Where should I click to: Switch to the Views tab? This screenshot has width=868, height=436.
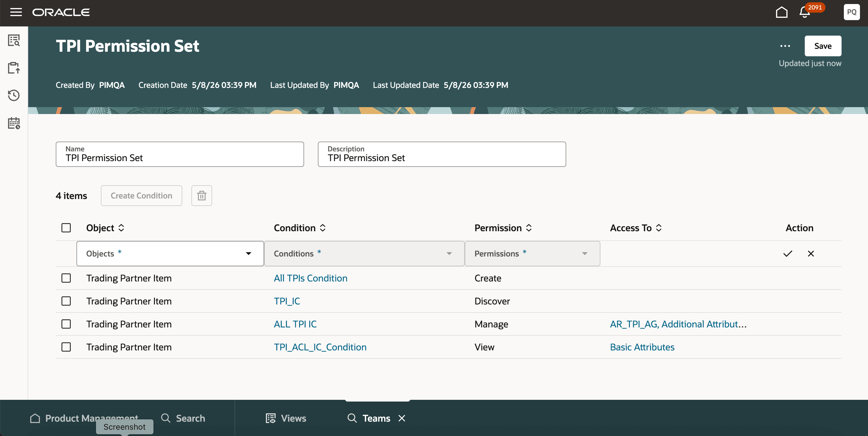286,418
